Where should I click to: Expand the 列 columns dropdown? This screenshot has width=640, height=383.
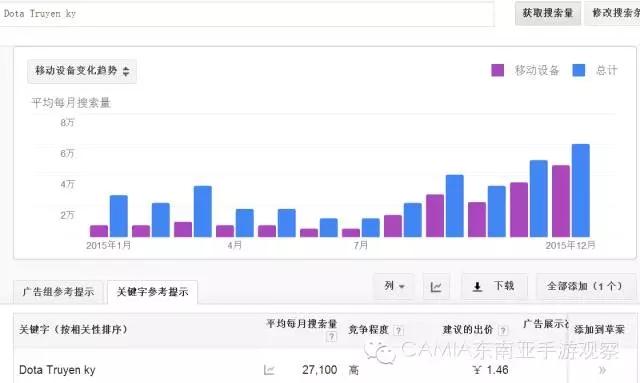[394, 287]
